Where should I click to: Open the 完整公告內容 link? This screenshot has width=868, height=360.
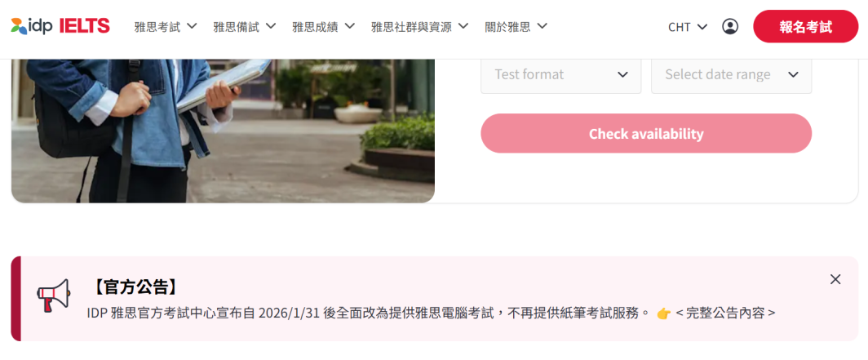click(725, 313)
